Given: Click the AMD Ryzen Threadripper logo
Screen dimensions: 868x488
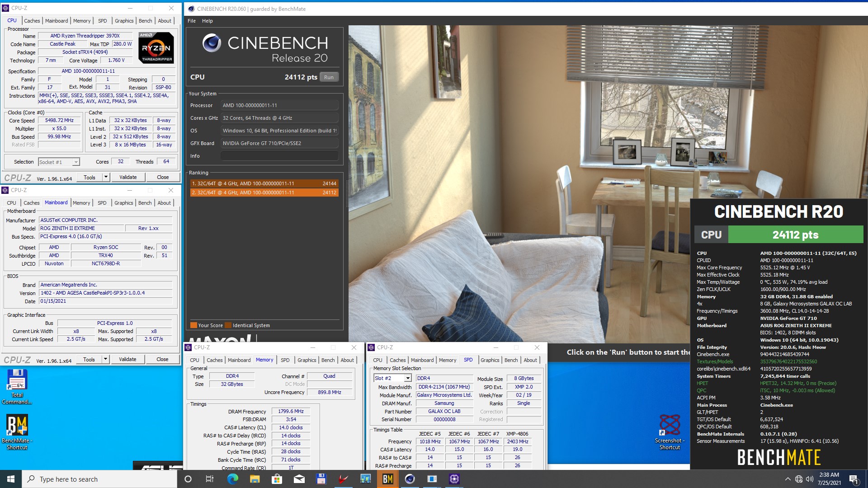Looking at the screenshot, I should tap(156, 47).
